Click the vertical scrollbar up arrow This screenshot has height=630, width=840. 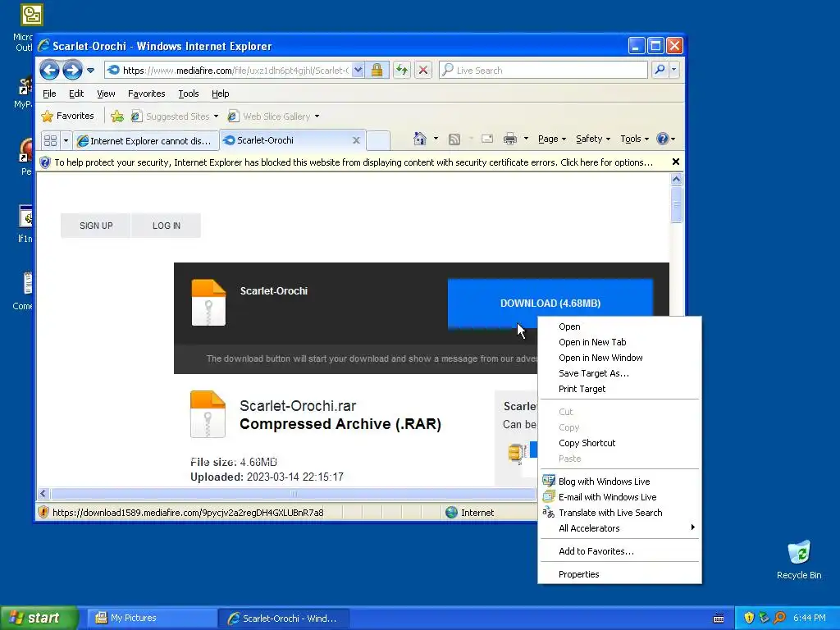coord(676,180)
